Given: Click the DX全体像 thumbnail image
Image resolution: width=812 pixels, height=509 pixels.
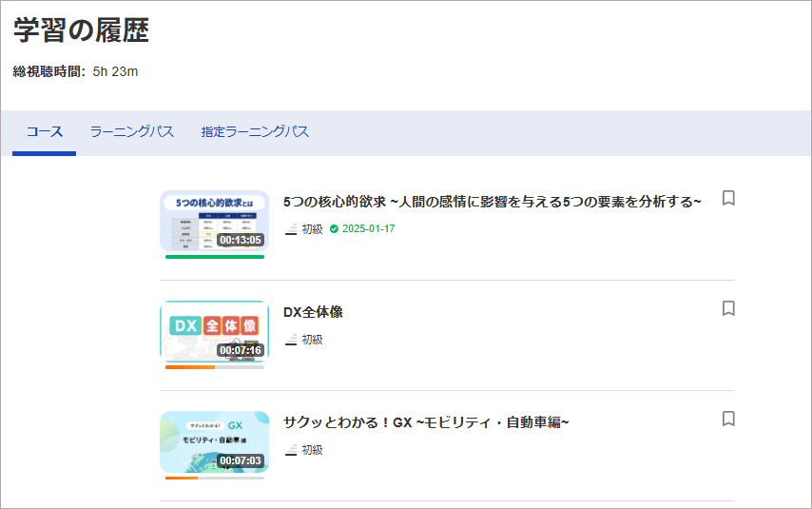Looking at the screenshot, I should (x=214, y=330).
